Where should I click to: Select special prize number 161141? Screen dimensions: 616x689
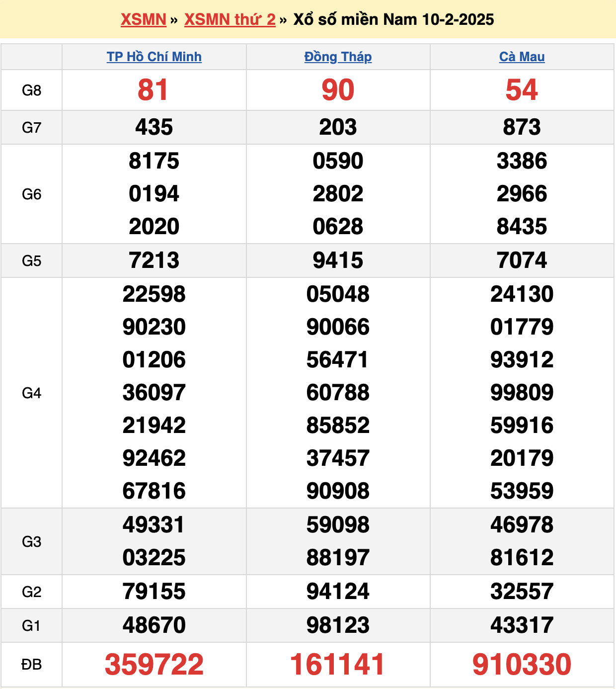(x=338, y=664)
